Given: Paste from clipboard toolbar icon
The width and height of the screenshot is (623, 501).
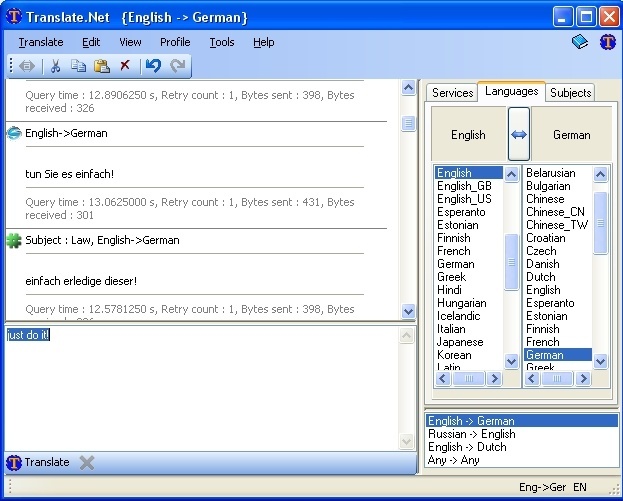Looking at the screenshot, I should click(x=102, y=66).
